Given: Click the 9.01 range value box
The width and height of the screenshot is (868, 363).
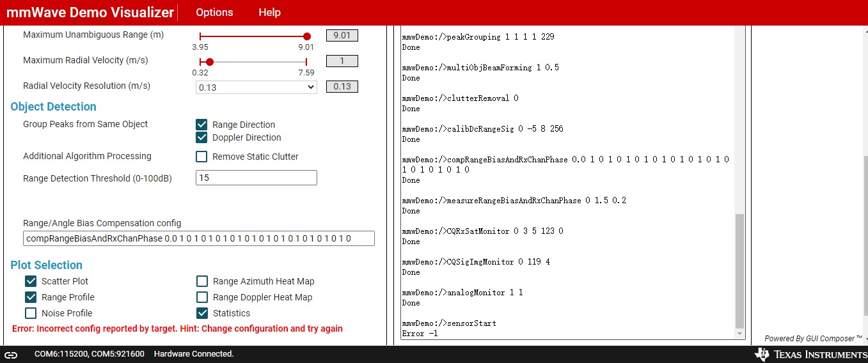Looking at the screenshot, I should (342, 35).
